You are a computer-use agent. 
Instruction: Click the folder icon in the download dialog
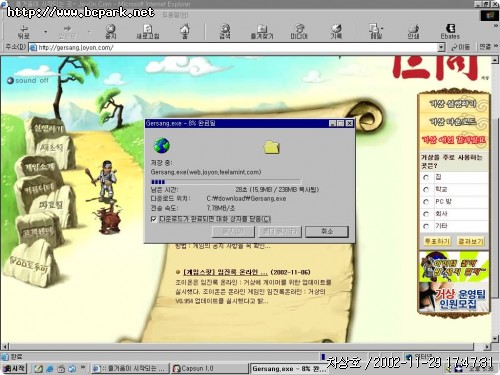(272, 147)
